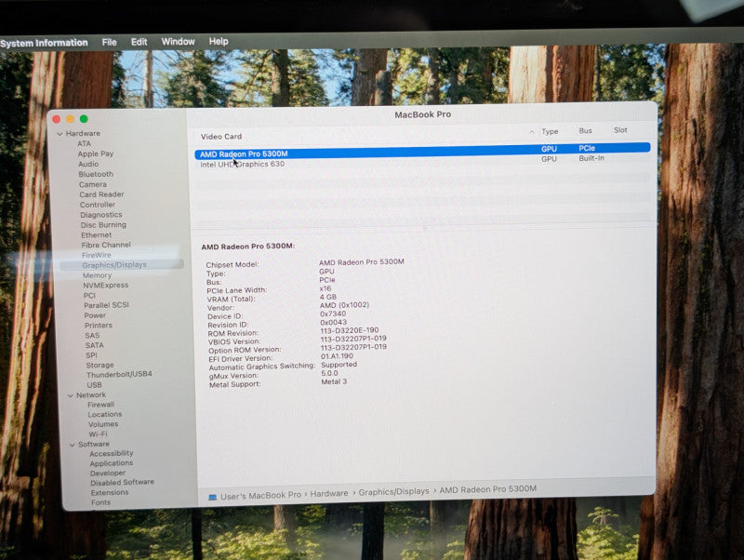Select SPI in the sidebar
This screenshot has width=744, height=560.
[91, 355]
